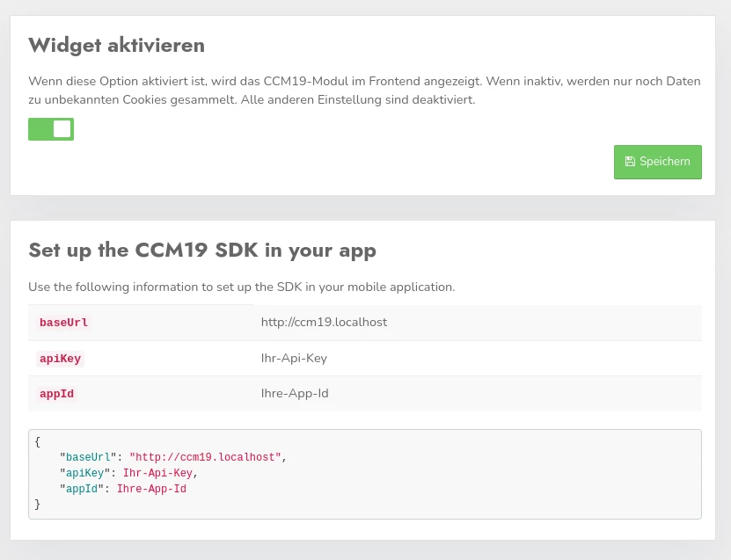Viewport: 731px width, 560px height.
Task: Toggle the Widget aktivieren switch
Action: coord(51,129)
